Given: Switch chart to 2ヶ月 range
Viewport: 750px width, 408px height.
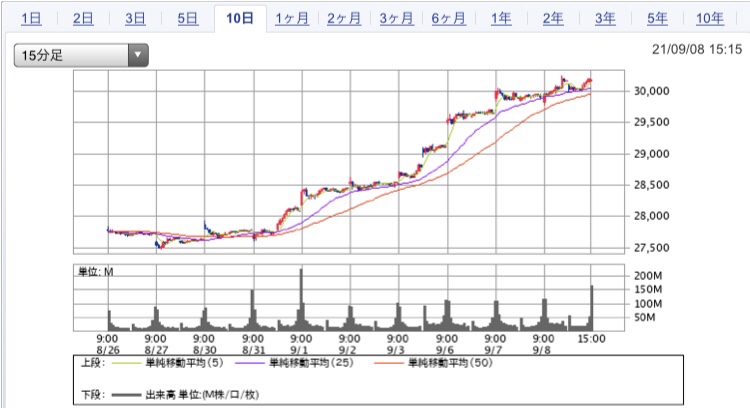Looking at the screenshot, I should [344, 19].
